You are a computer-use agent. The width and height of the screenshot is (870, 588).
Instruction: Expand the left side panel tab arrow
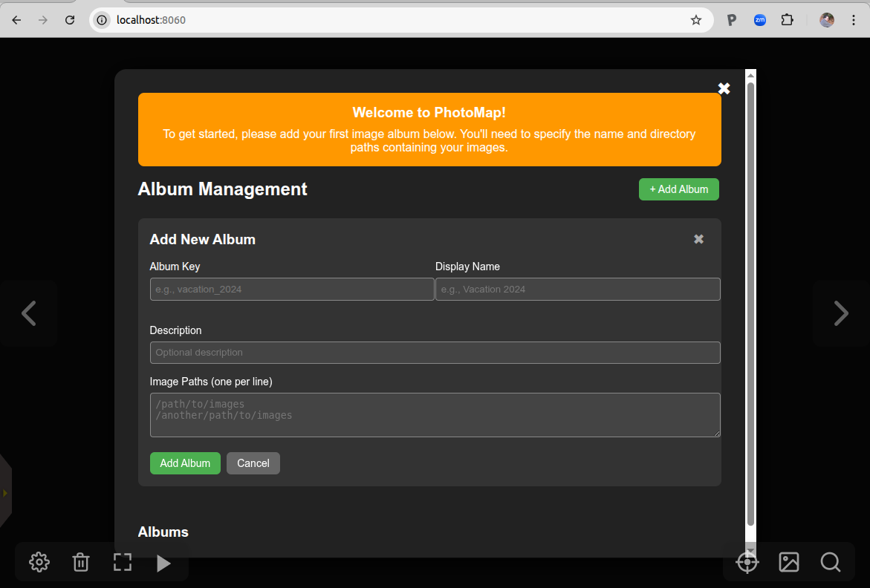pyautogui.click(x=5, y=493)
